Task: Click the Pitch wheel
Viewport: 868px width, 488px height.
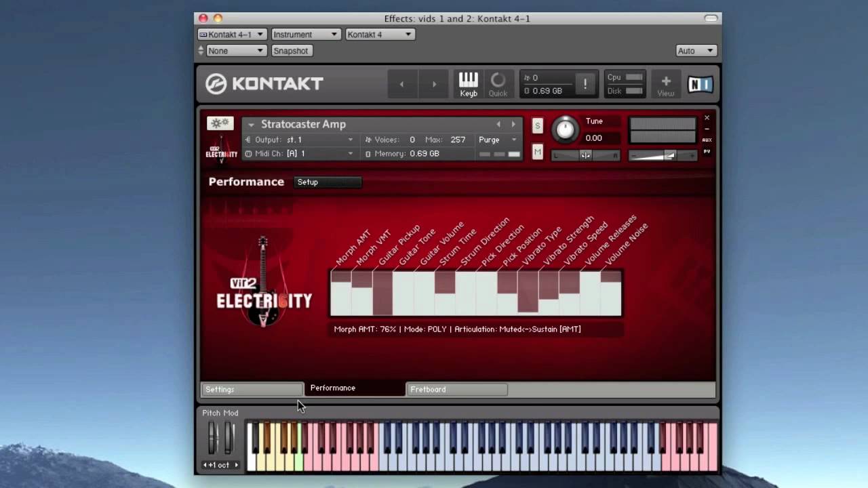Action: pos(212,438)
